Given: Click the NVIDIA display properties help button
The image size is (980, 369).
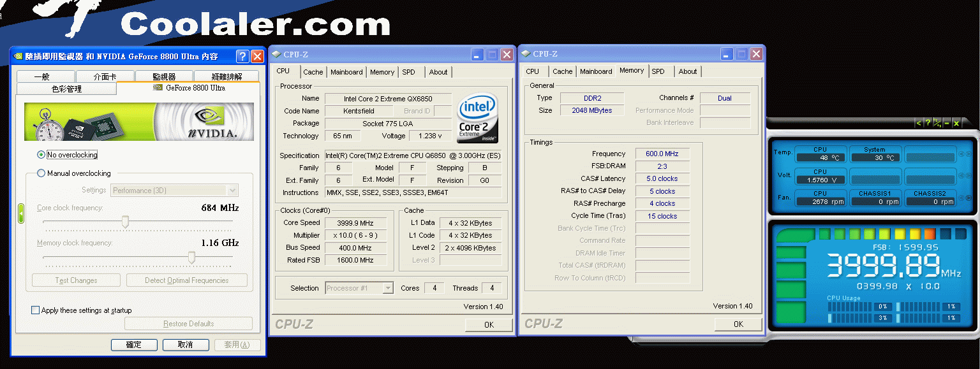Looking at the screenshot, I should point(242,56).
